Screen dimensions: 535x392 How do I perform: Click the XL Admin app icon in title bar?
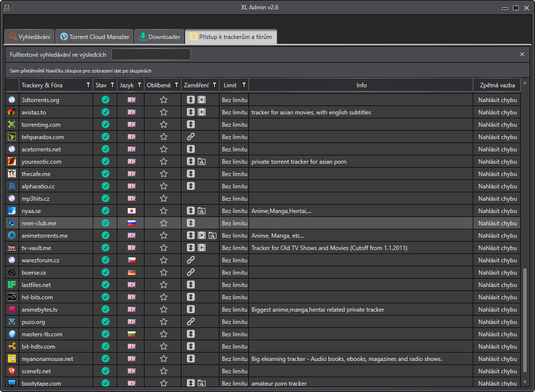pos(7,7)
